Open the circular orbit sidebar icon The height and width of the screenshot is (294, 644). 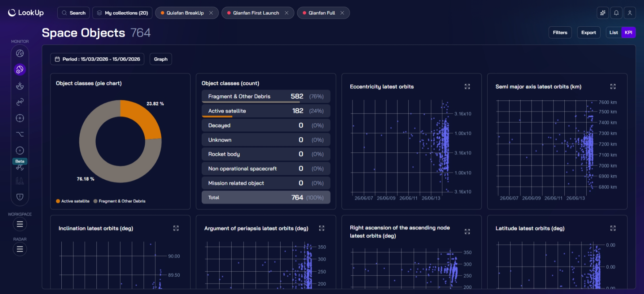click(x=20, y=150)
